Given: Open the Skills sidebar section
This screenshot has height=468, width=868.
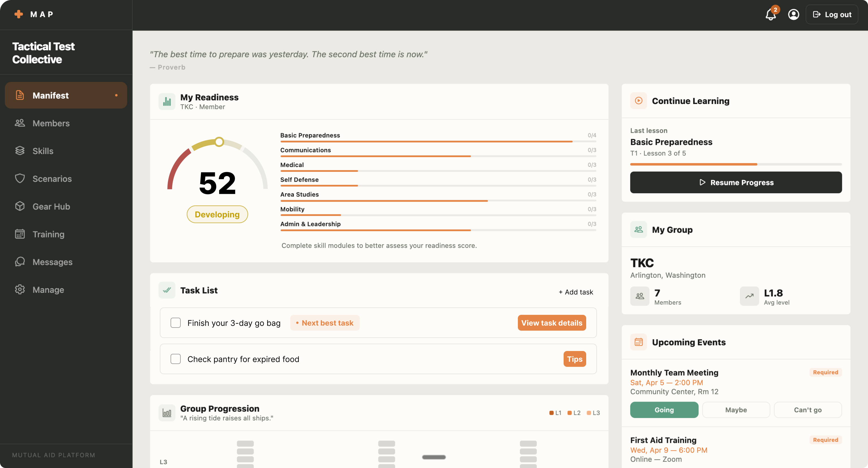Looking at the screenshot, I should click(x=43, y=151).
